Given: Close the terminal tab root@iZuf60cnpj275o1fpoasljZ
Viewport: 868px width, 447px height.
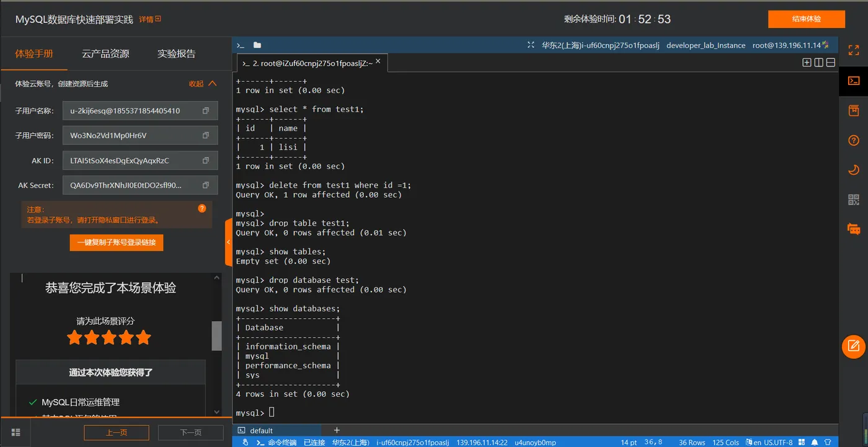Looking at the screenshot, I should pos(378,62).
